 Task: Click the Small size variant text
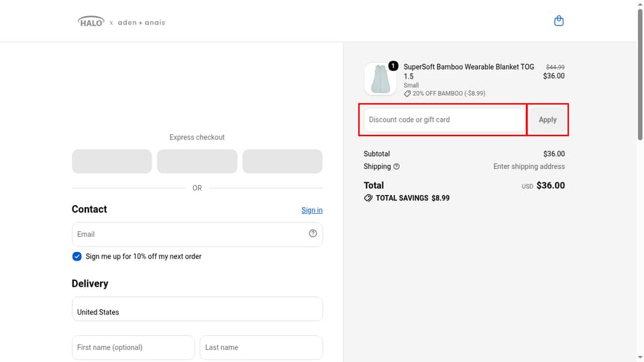click(x=411, y=85)
